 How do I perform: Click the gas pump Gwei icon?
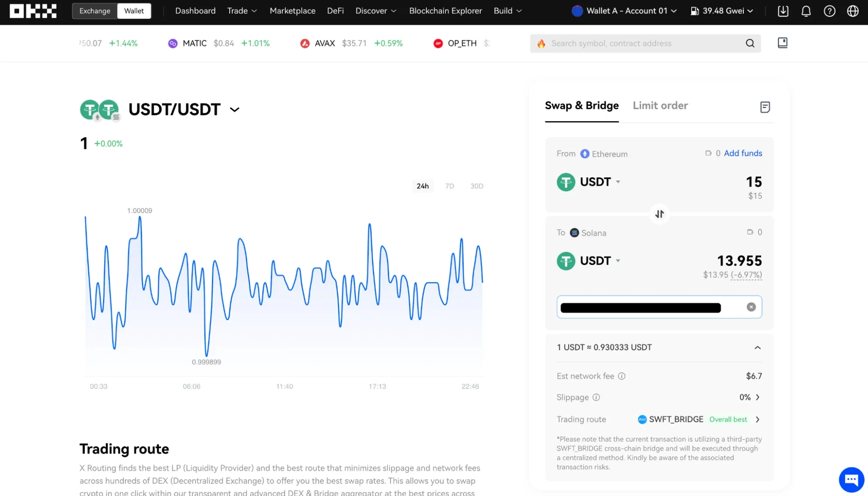pos(694,11)
